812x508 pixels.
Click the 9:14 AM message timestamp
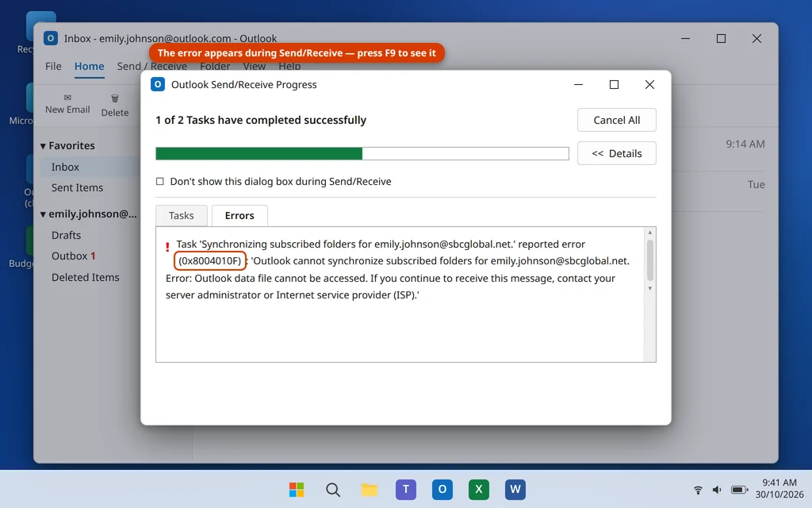point(745,144)
